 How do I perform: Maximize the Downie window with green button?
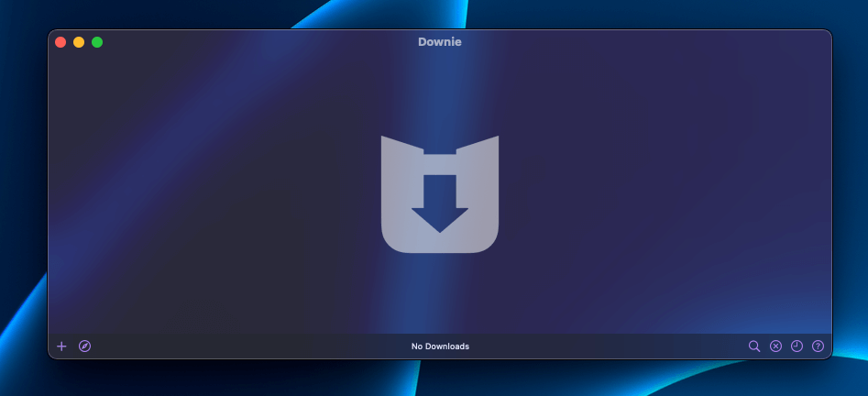click(97, 42)
